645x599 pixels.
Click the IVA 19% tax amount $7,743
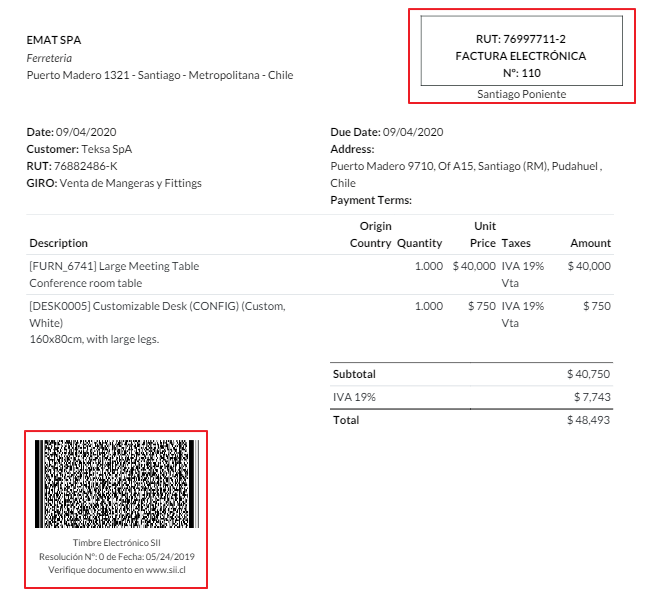click(592, 397)
